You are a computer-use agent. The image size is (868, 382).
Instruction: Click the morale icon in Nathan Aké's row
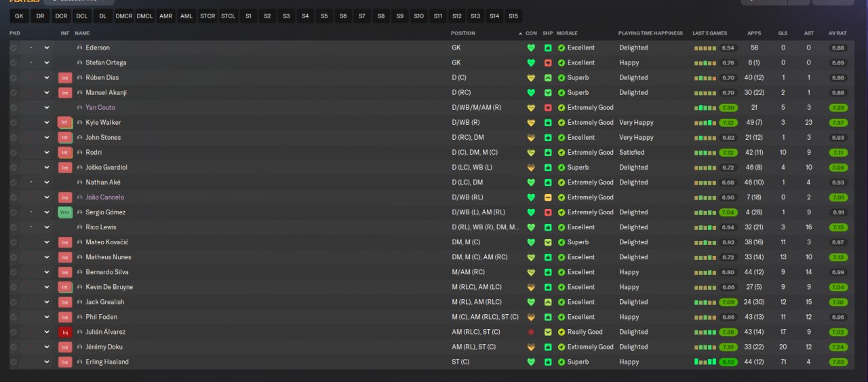561,183
